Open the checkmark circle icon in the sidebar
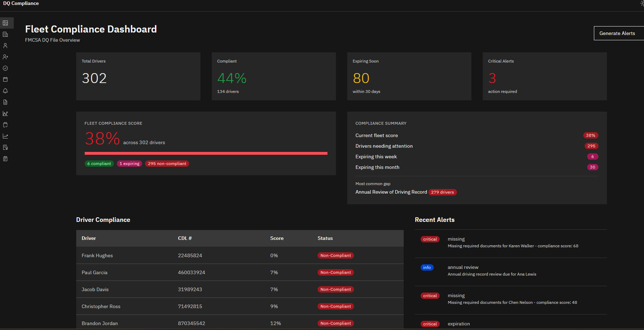 [x=5, y=68]
